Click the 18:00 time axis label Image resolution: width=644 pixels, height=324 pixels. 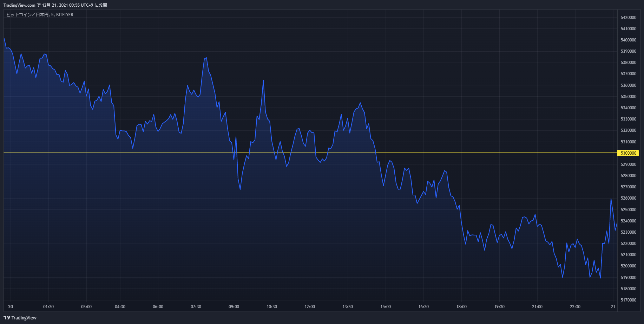tap(461, 307)
